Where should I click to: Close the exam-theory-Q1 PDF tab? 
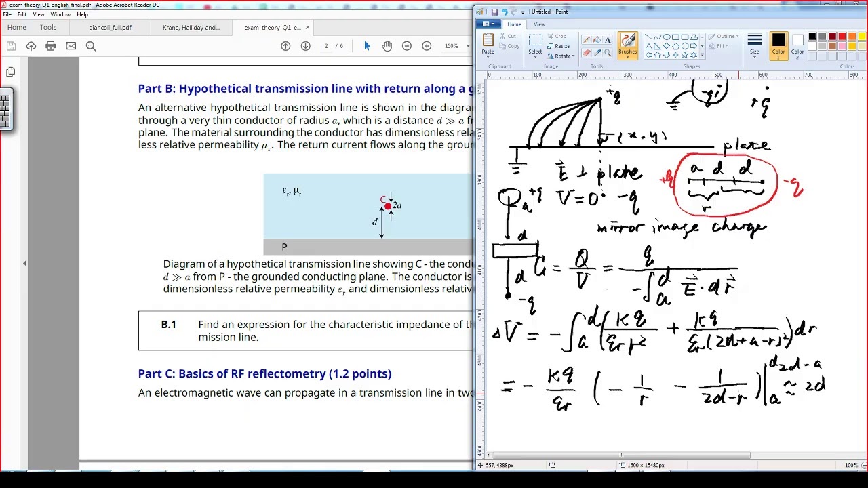point(307,28)
